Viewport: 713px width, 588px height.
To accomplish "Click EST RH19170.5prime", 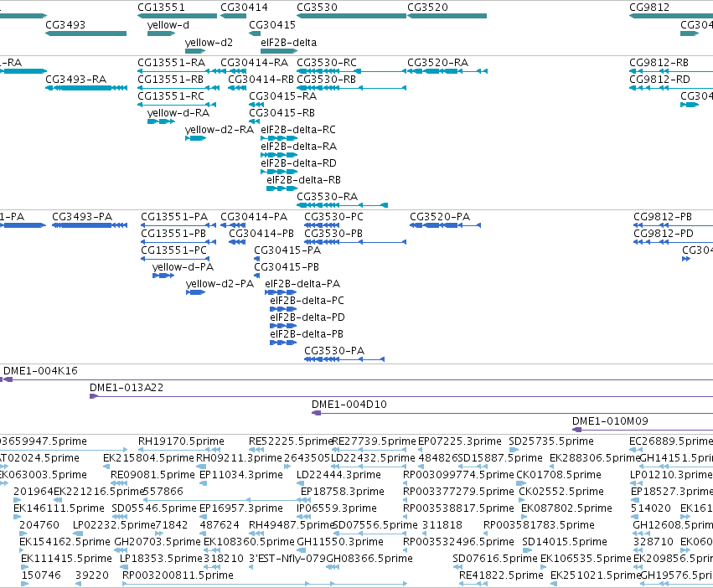I will click(182, 441).
